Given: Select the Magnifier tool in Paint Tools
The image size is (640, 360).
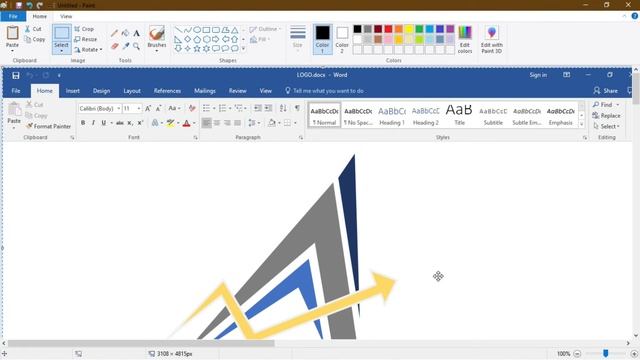Looking at the screenshot, I should (137, 46).
